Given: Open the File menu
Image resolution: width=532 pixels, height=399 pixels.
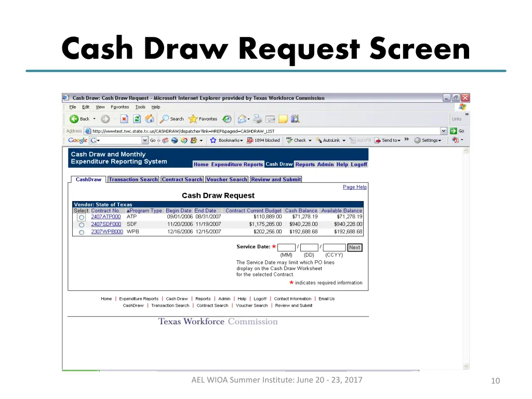Looking at the screenshot, I should click(x=73, y=107).
